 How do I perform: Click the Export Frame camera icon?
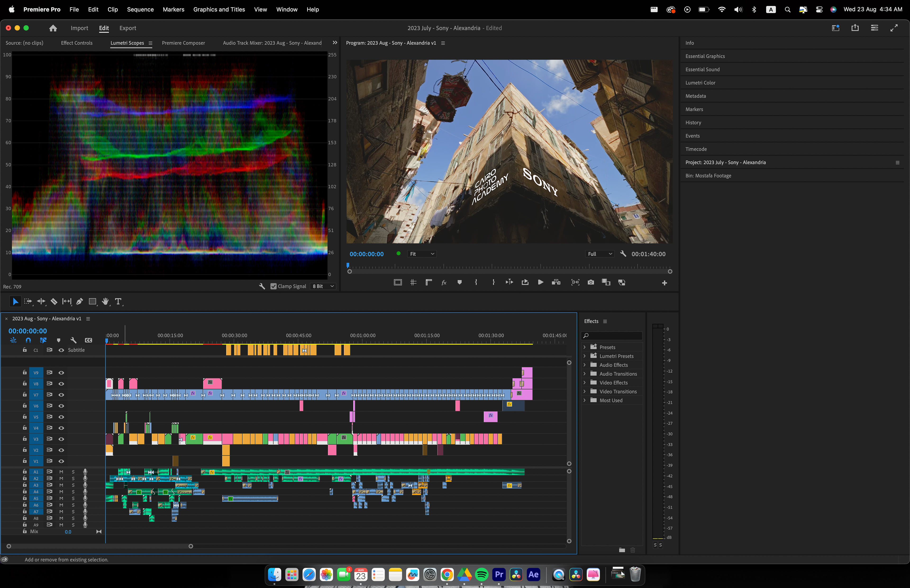(591, 283)
